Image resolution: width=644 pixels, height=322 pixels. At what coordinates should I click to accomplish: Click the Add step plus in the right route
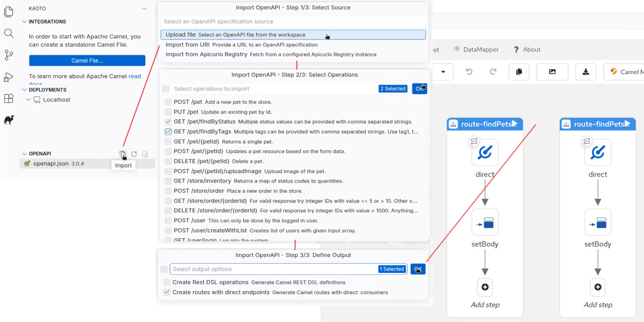(598, 287)
